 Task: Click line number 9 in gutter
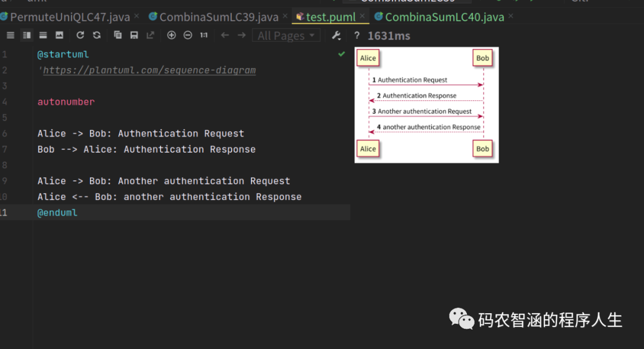point(5,181)
